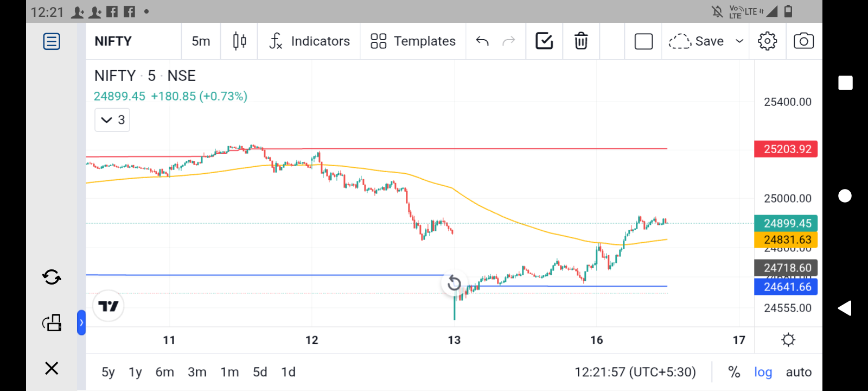
Task: Undo the last chart action
Action: pyautogui.click(x=482, y=41)
